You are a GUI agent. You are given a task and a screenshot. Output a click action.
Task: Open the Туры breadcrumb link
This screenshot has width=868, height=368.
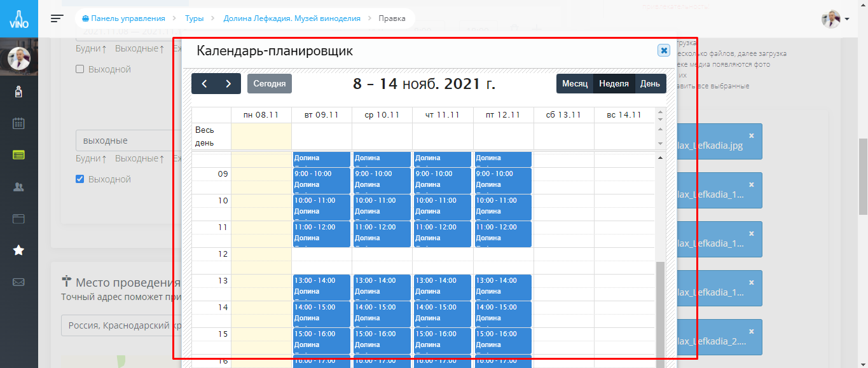pos(195,18)
